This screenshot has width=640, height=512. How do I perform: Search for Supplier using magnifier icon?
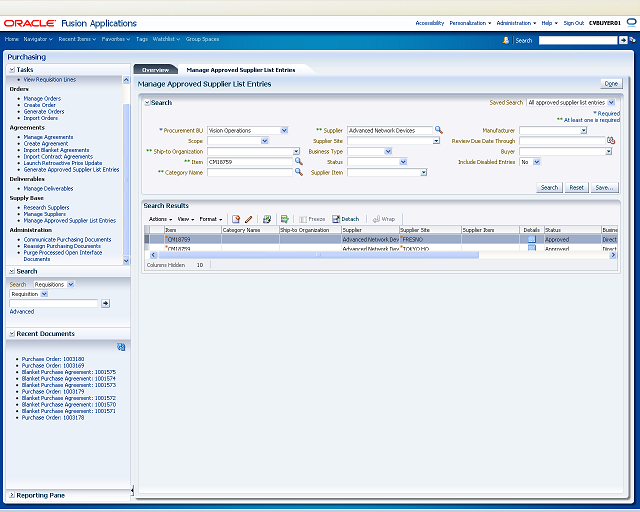tap(438, 130)
